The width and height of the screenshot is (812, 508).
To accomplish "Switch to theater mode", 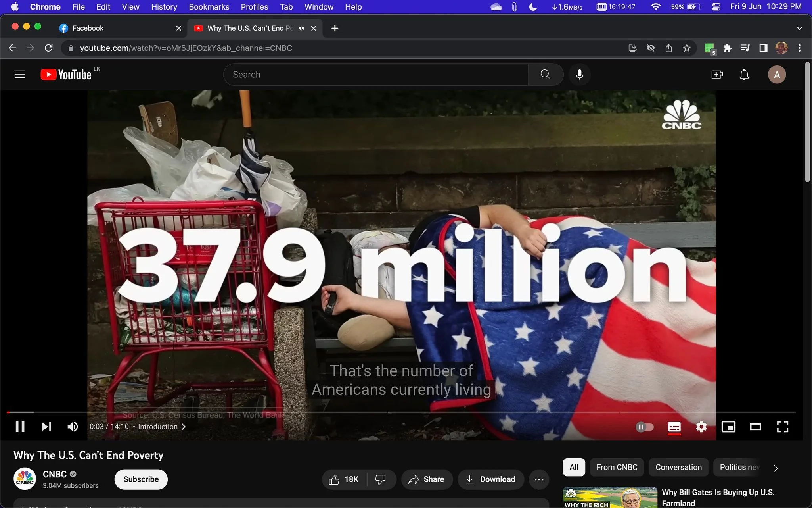I will (x=755, y=427).
